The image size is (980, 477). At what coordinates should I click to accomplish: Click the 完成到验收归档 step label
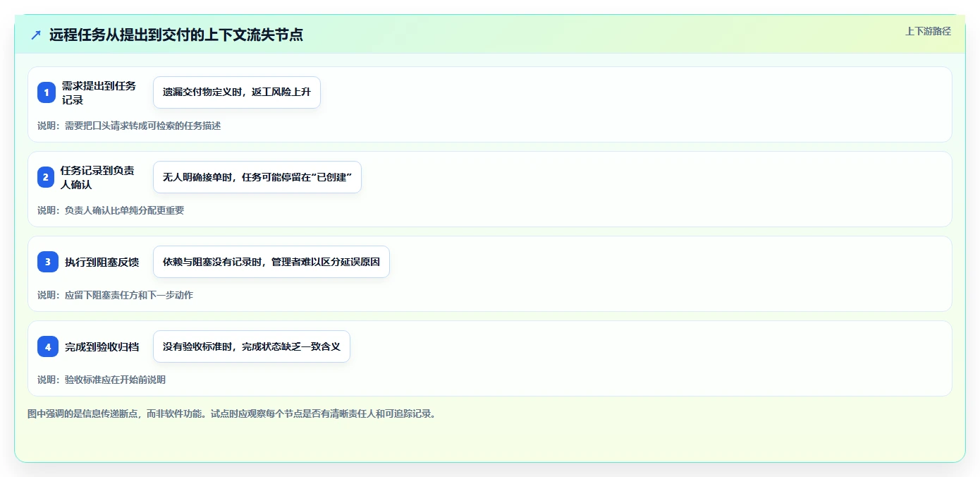(x=102, y=346)
